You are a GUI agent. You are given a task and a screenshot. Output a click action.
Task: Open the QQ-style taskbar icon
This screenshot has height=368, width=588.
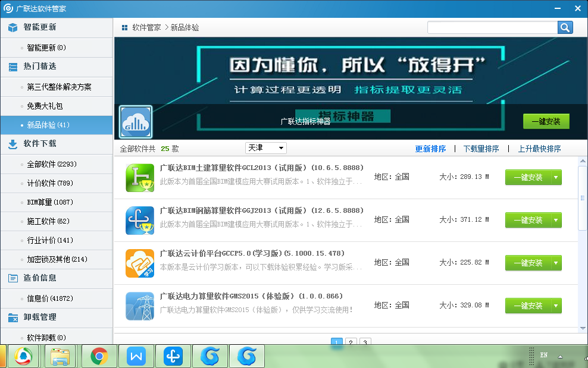23,356
